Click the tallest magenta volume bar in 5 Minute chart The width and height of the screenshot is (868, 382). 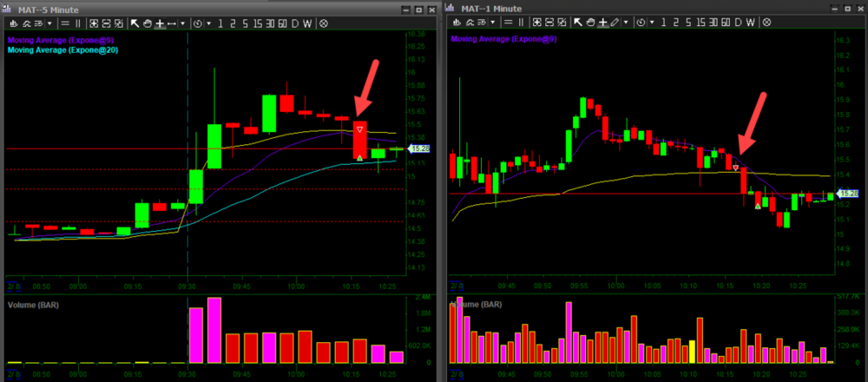click(214, 330)
